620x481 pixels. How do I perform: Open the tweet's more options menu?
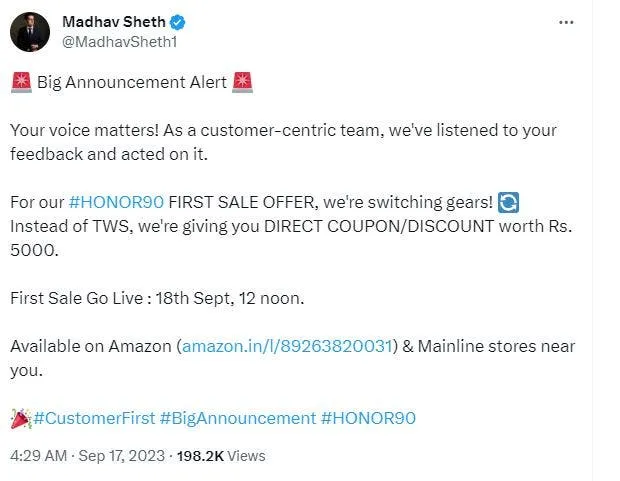(567, 22)
